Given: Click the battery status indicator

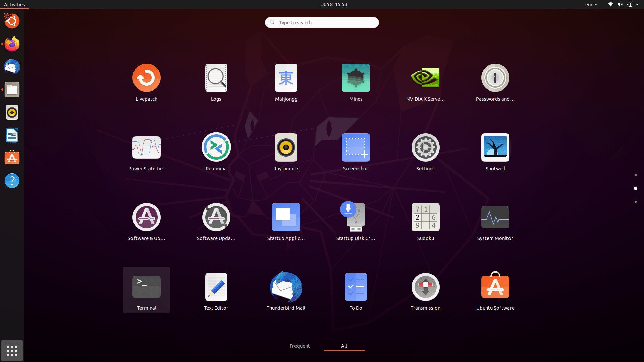Looking at the screenshot, I should [x=630, y=4].
